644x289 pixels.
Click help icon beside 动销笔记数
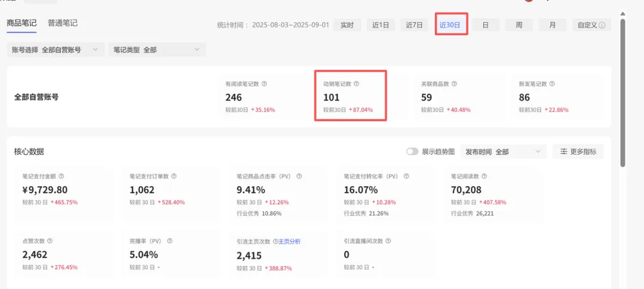point(357,84)
